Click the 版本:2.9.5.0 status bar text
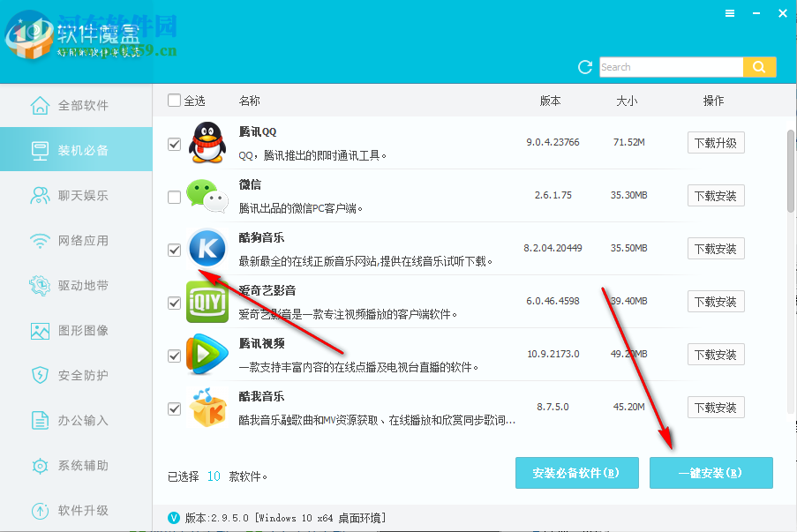 pos(285,518)
